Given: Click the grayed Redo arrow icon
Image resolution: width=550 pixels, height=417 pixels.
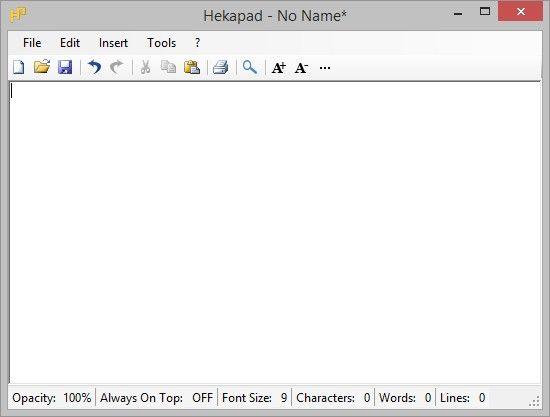Looking at the screenshot, I should [x=117, y=67].
